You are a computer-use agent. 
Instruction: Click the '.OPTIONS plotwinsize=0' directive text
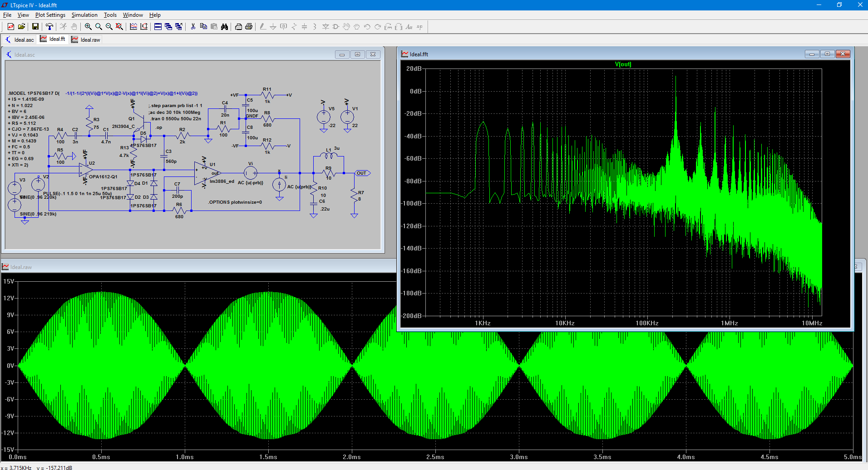tap(235, 202)
